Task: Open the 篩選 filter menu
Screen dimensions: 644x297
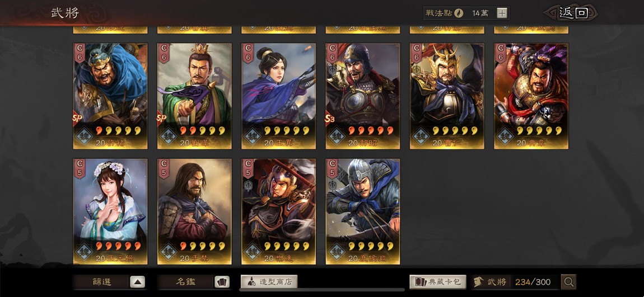Action: click(101, 282)
